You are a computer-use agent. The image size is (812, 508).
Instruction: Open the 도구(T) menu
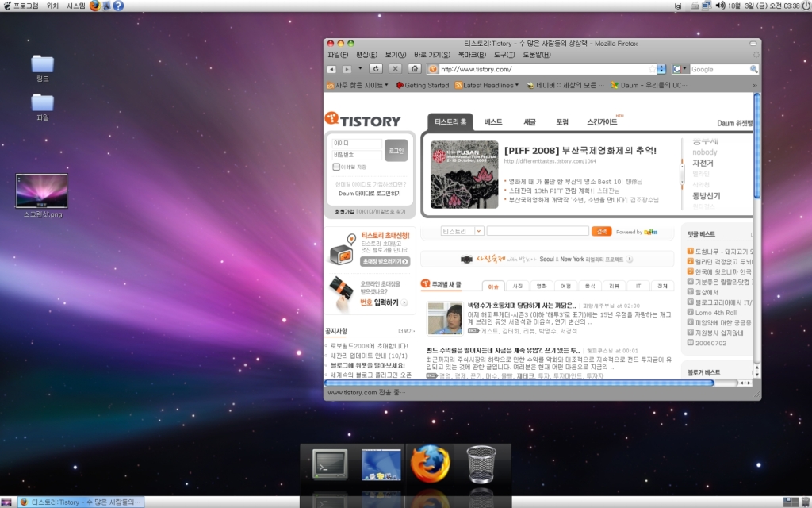pos(504,55)
